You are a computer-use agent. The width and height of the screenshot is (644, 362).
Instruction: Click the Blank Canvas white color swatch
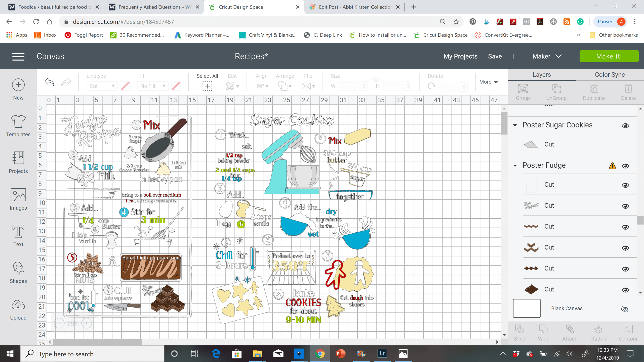(x=527, y=308)
